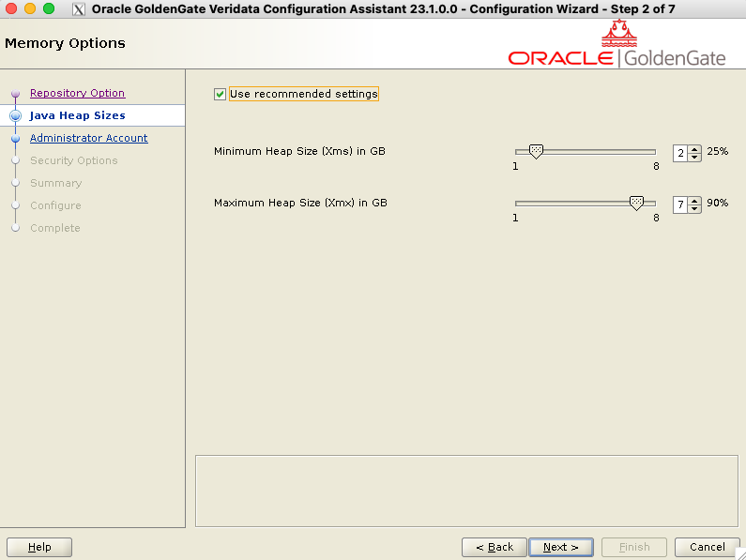746x560 pixels.
Task: Decrease Maximum Heap Size with down arrow
Action: coord(694,208)
